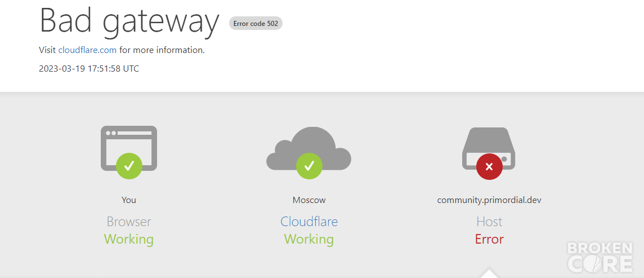Click the Error code 502 badge
This screenshot has width=644, height=278.
[256, 24]
